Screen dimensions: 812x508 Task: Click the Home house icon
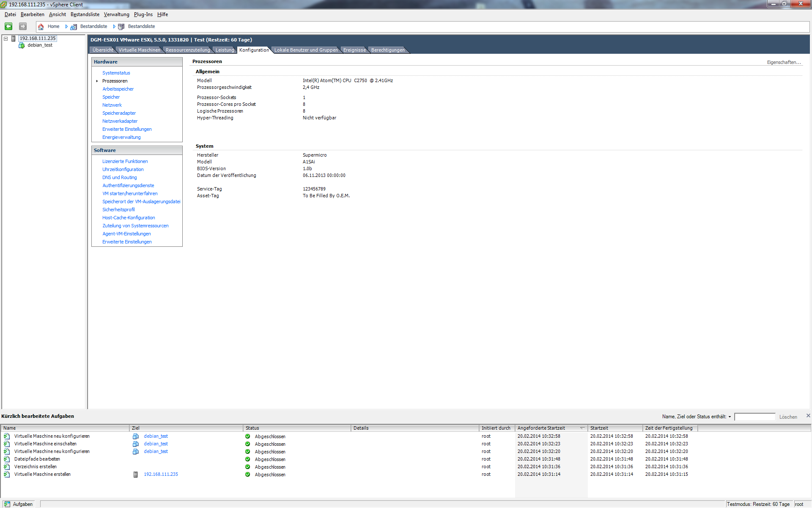[x=41, y=27]
